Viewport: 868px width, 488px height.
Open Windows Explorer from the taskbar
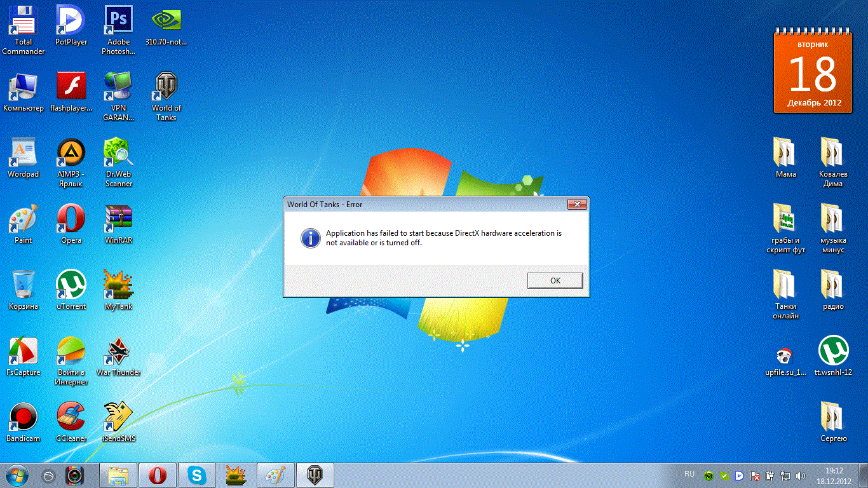click(118, 475)
